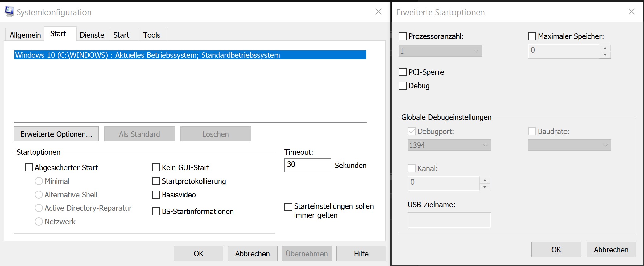Switch to the Dienste tab
644x266 pixels.
[x=92, y=35]
